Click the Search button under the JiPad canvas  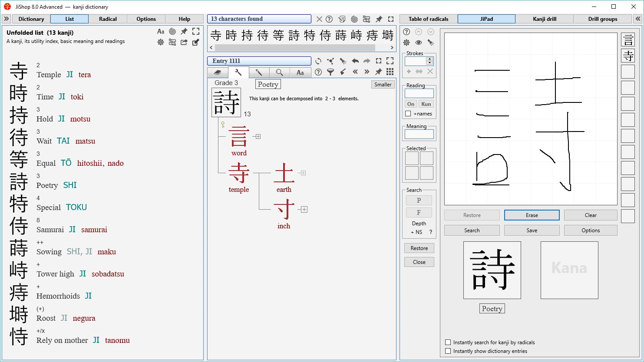472,230
